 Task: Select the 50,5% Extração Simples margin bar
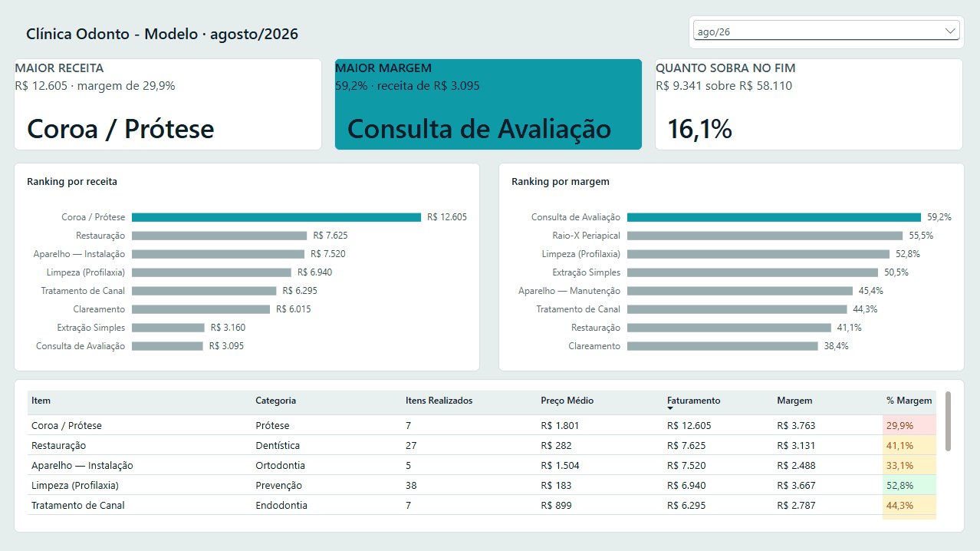point(752,272)
